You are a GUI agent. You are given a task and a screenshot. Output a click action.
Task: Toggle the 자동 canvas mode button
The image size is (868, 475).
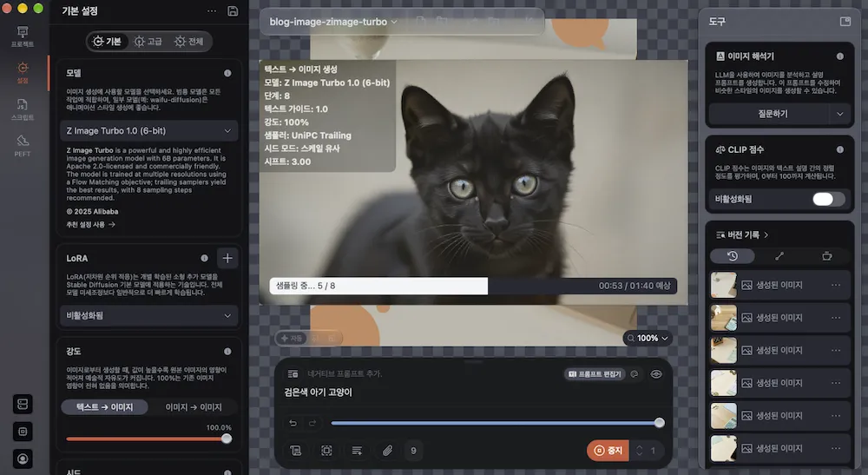point(292,338)
